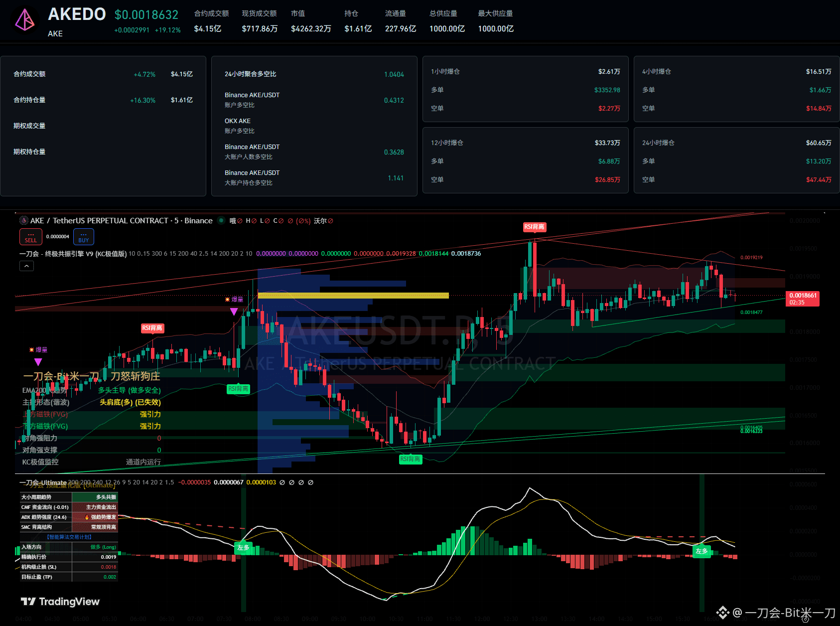Click the 4小时爆仓 空单 value $14.84万
Image resolution: width=840 pixels, height=626 pixels.
coord(819,109)
